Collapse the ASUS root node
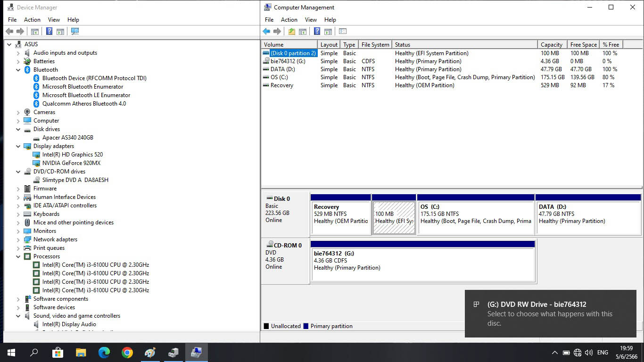Image resolution: width=644 pixels, height=362 pixels. click(x=10, y=44)
